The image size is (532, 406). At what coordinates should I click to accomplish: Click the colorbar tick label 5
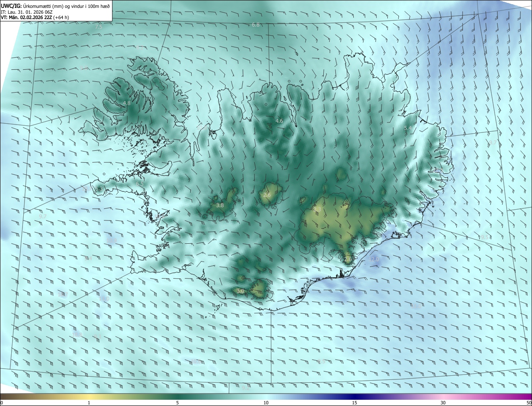point(177,403)
